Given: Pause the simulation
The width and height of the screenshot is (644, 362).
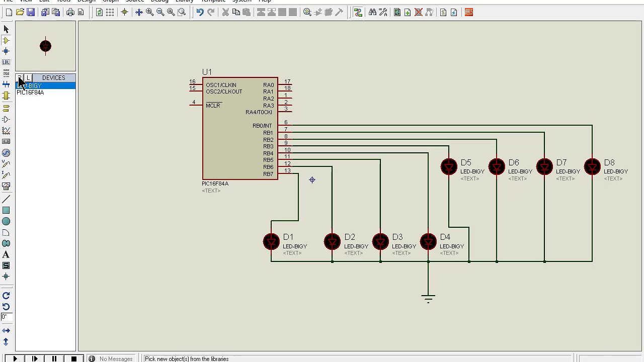Looking at the screenshot, I should coord(54,358).
